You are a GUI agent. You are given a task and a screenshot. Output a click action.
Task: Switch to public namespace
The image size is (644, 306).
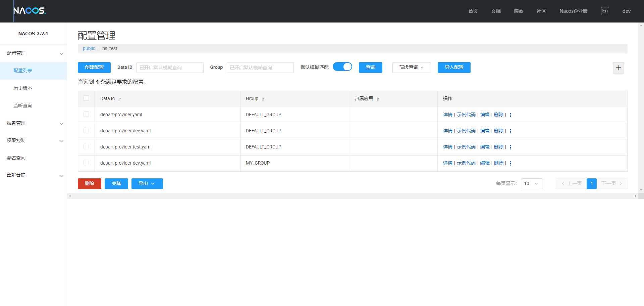(89, 49)
